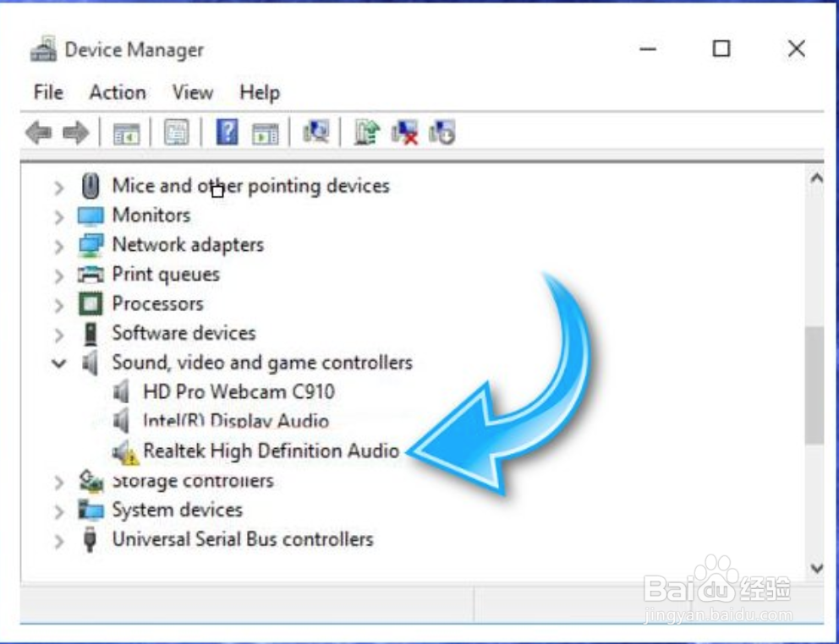The height and width of the screenshot is (644, 839).
Task: Click the Forward arrow toolbar icon
Action: [x=76, y=132]
